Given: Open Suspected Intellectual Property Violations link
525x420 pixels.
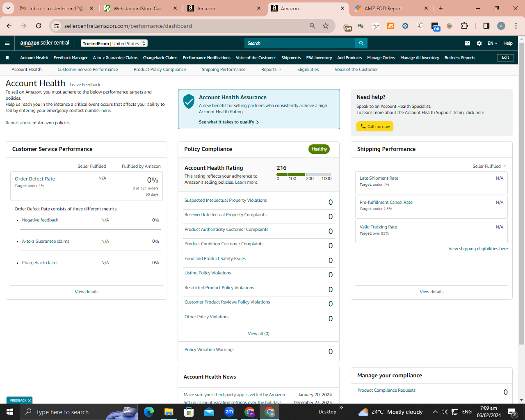Looking at the screenshot, I should [226, 201].
